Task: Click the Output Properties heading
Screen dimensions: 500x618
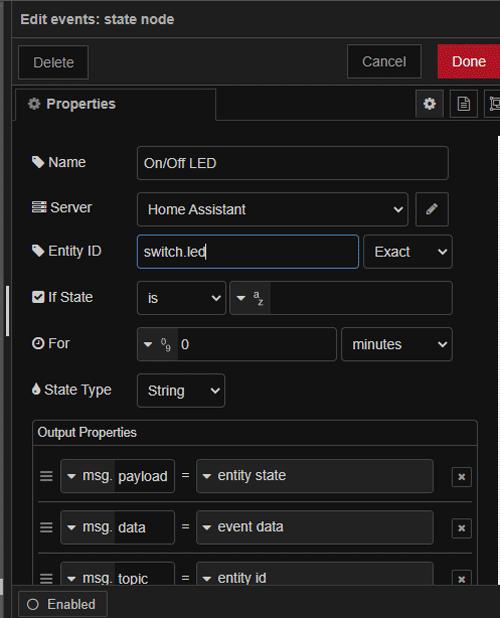Action: coord(87,432)
